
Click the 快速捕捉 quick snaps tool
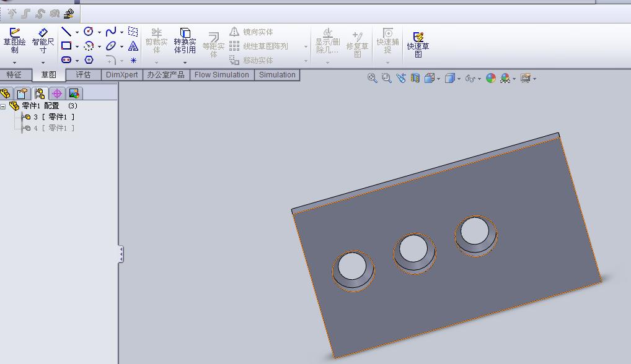[x=387, y=41]
